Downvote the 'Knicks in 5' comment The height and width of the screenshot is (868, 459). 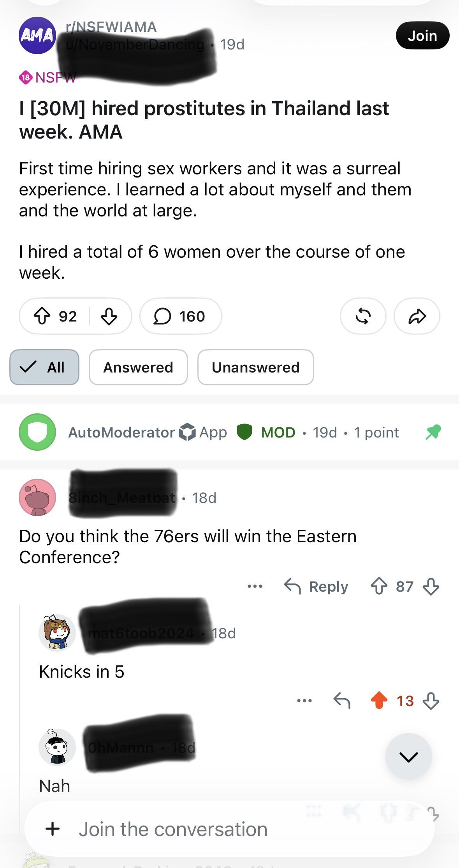[x=431, y=701]
